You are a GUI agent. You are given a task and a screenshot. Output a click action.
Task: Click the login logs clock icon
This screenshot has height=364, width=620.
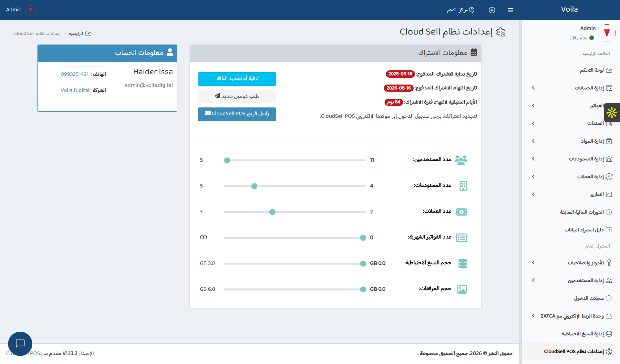(609, 298)
